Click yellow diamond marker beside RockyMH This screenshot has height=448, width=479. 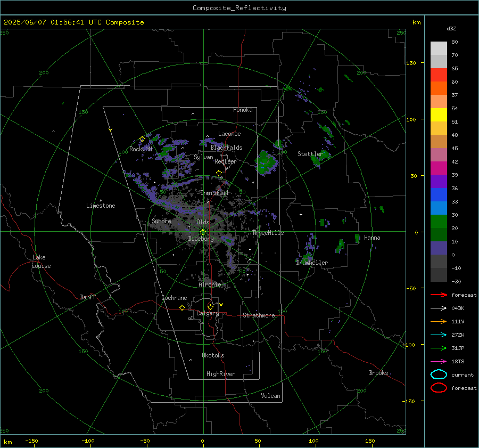142,139
